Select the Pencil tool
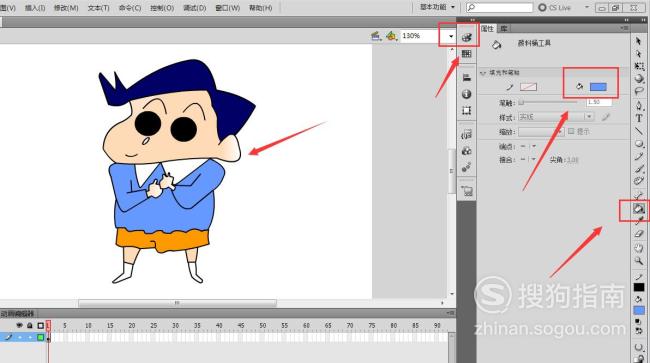This screenshot has height=363, width=650. point(639,156)
